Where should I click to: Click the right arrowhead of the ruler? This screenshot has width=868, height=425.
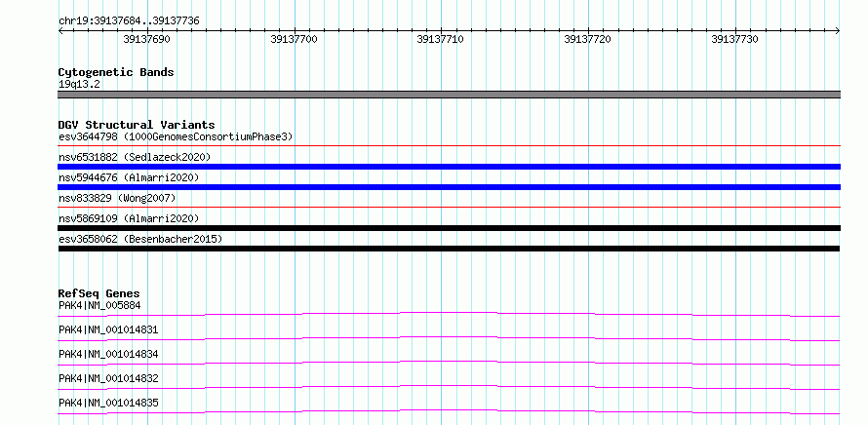point(838,31)
